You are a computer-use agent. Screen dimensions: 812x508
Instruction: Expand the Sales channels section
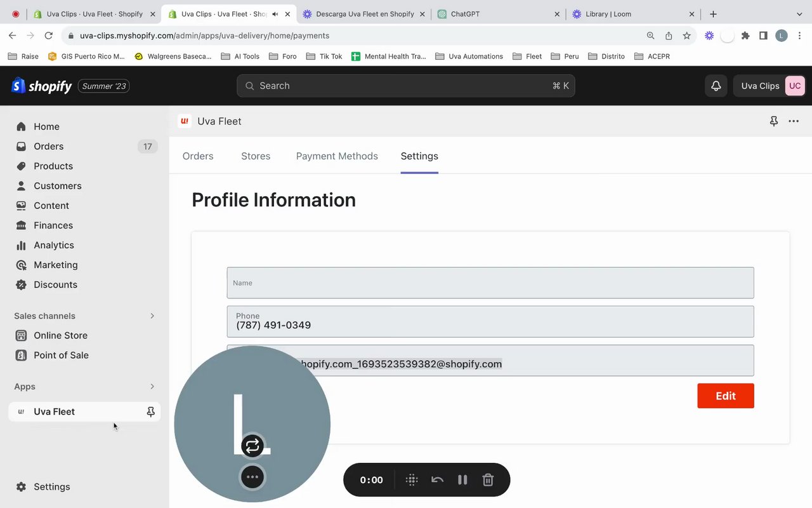pos(152,316)
